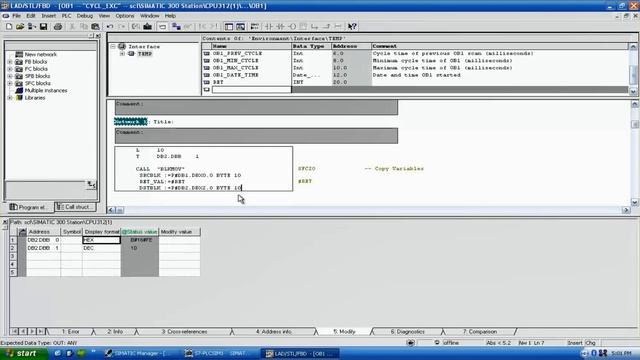Viewport: 640px width, 360px height.
Task: Click the Interface root icon
Action: click(122, 47)
